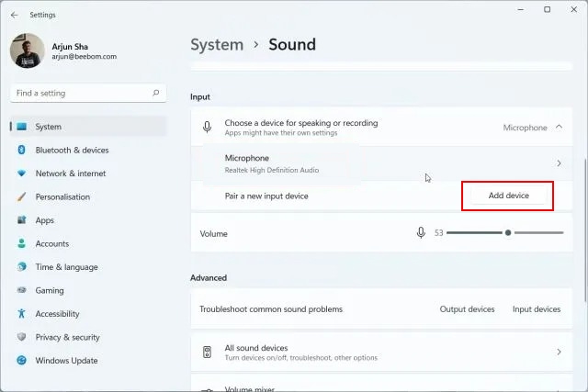Mute microphone using volume mic icon
The width and height of the screenshot is (588, 392).
[421, 233]
